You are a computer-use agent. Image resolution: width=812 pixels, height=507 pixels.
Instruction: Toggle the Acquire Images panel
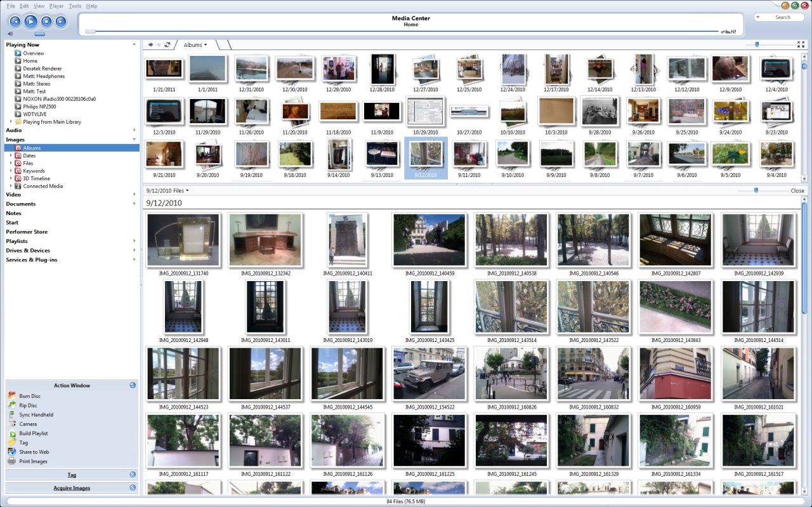tap(133, 488)
